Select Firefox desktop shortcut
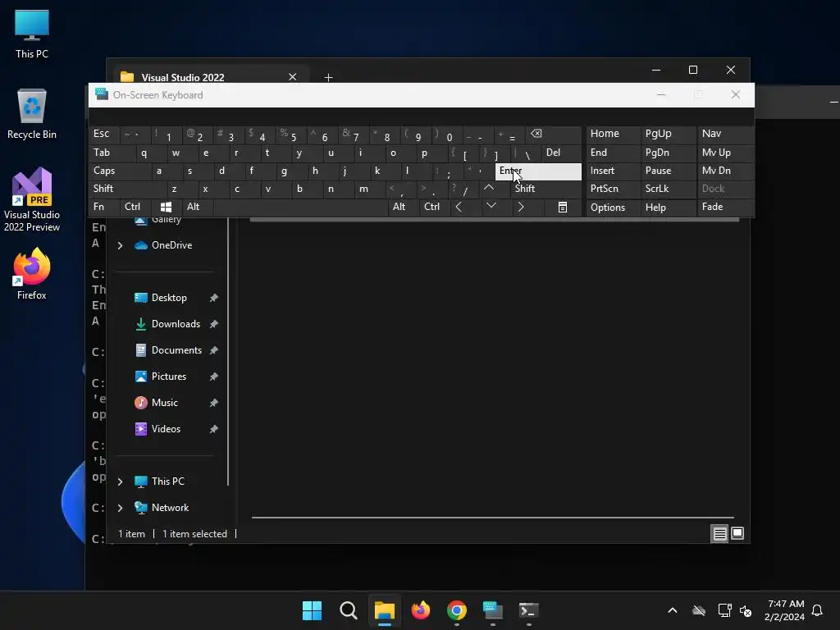This screenshot has height=630, width=840. tap(32, 273)
